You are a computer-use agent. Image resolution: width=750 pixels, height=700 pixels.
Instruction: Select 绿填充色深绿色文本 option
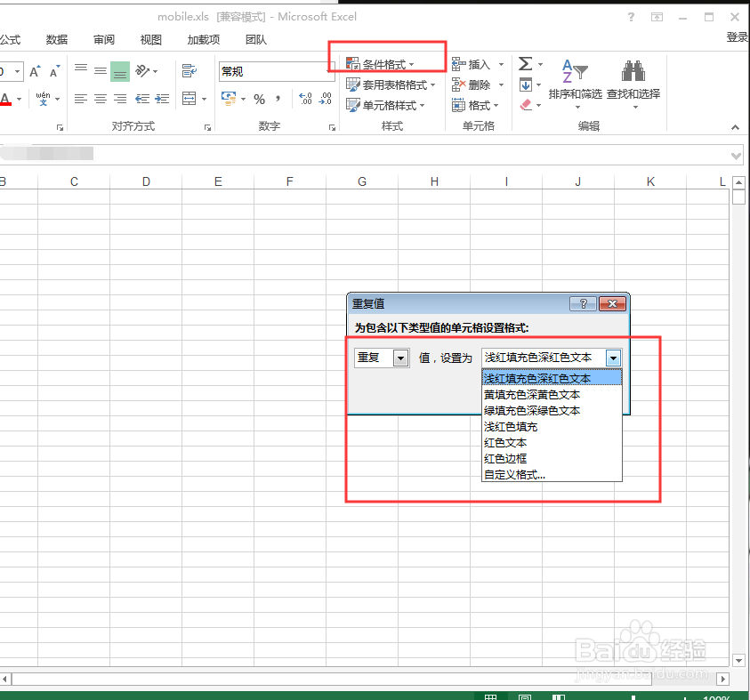[x=552, y=411]
